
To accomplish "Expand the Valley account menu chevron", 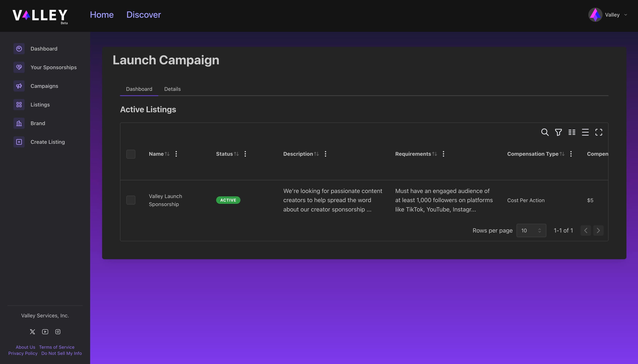I will point(625,15).
